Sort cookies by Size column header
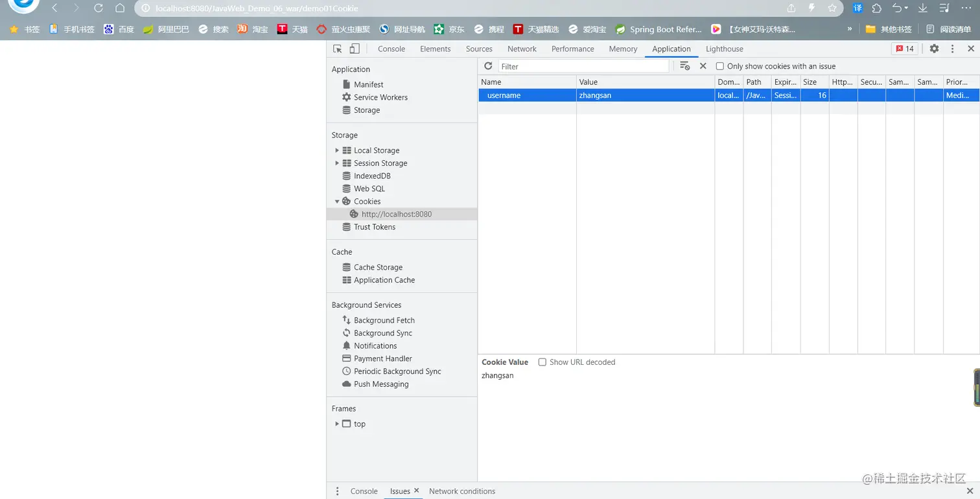 (x=815, y=82)
